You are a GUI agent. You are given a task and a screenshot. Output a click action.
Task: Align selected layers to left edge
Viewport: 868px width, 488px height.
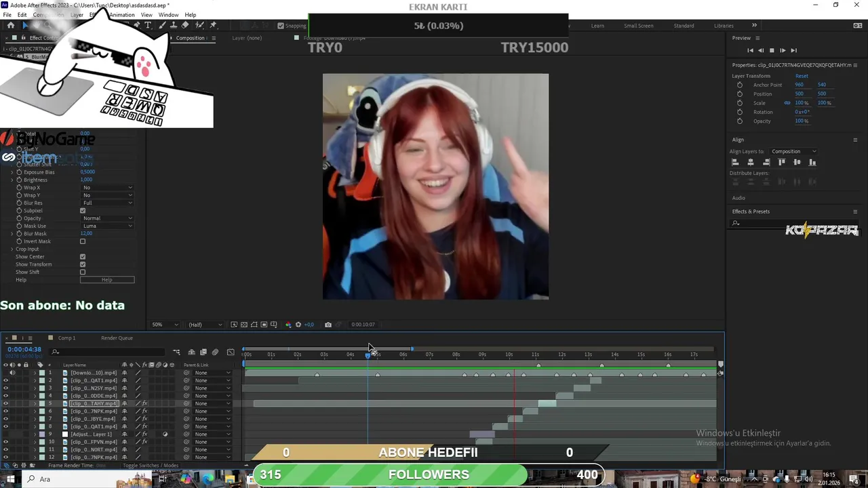coord(735,162)
